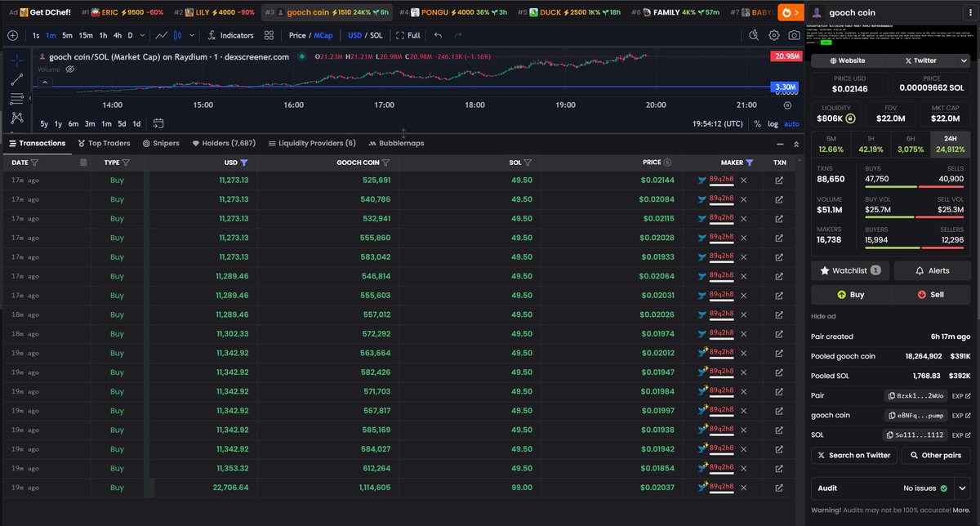Open the compare or add symbol button
The image size is (980, 526).
[14, 35]
